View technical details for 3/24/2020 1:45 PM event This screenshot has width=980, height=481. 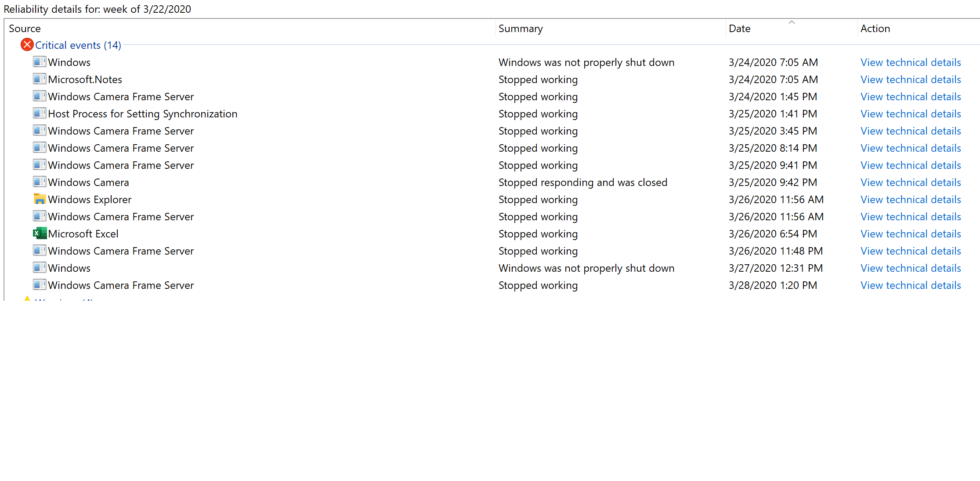[911, 97]
